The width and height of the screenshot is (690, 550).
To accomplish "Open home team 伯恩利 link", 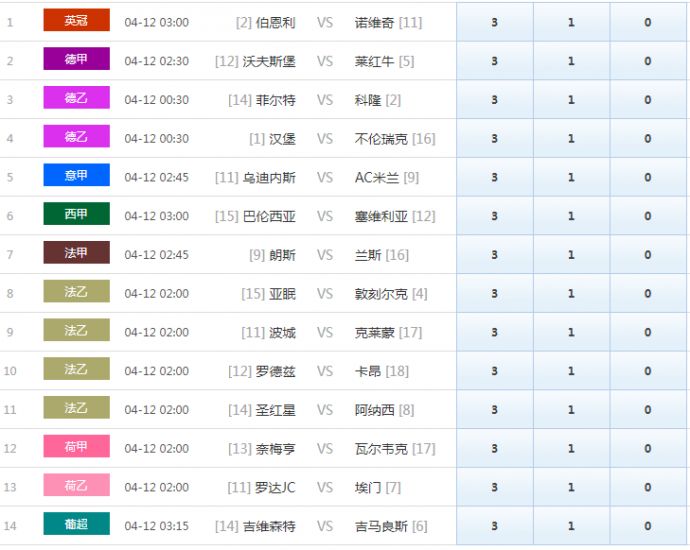I will (275, 22).
